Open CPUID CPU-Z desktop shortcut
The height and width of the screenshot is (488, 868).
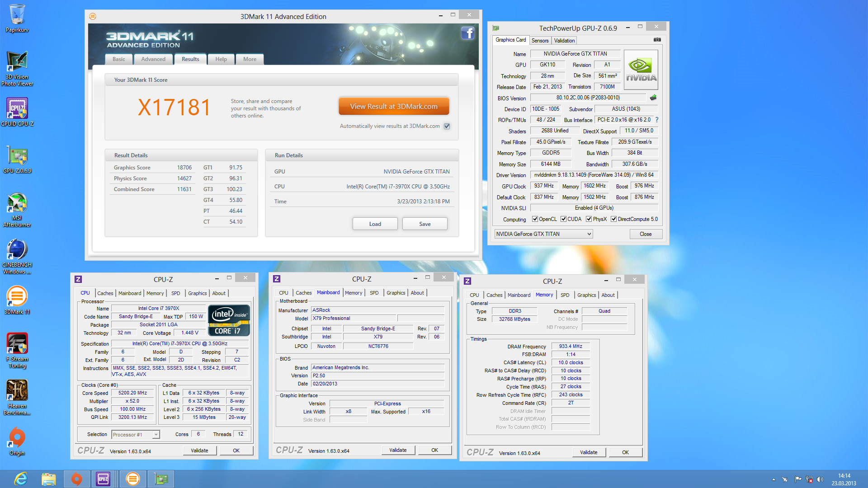pyautogui.click(x=17, y=112)
